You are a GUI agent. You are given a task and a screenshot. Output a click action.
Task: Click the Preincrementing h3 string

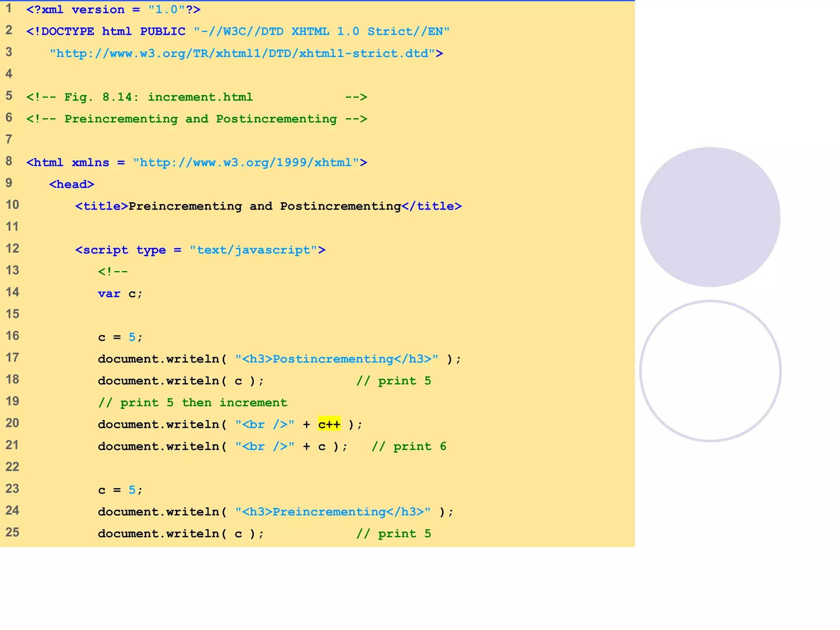332,512
